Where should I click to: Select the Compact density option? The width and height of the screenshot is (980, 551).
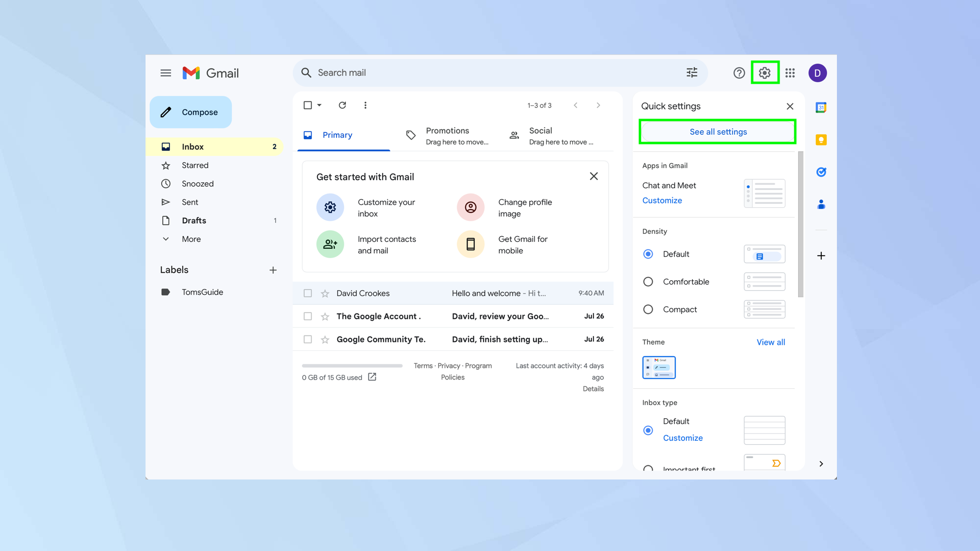click(x=647, y=309)
